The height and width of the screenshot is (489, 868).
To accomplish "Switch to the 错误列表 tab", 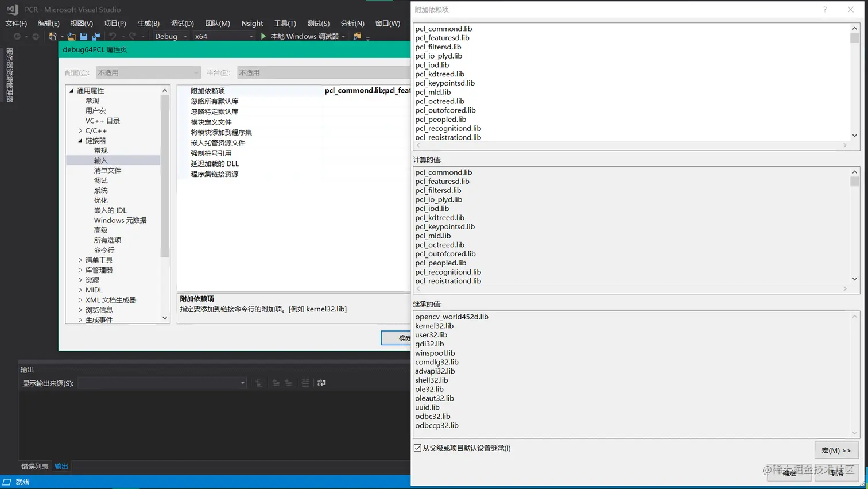I will pyautogui.click(x=34, y=466).
